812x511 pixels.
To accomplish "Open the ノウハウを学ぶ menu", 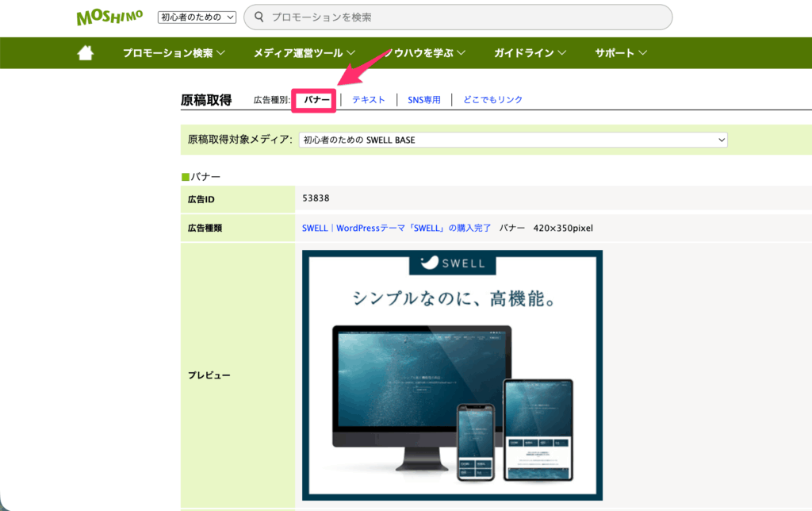I will click(425, 53).
